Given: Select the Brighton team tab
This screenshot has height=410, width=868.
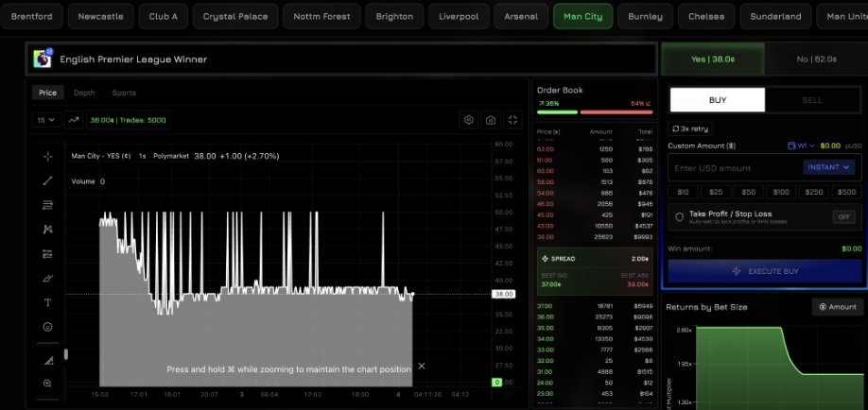Looking at the screenshot, I should 394,17.
